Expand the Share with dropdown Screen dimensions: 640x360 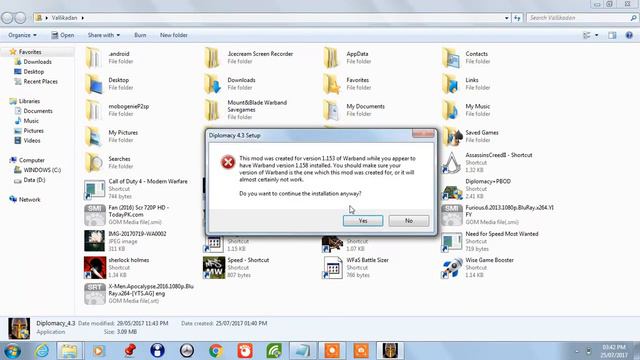coord(104,35)
